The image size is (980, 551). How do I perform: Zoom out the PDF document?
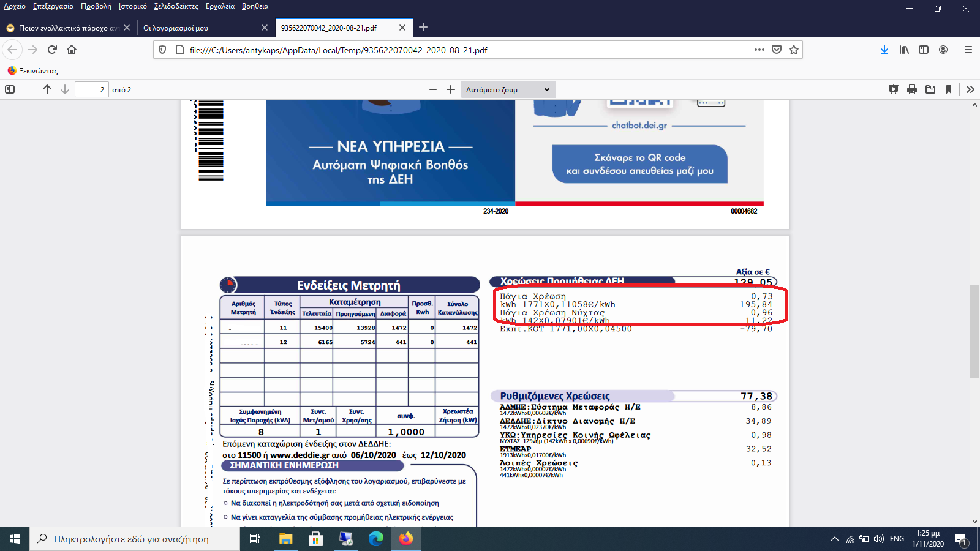coord(433,89)
